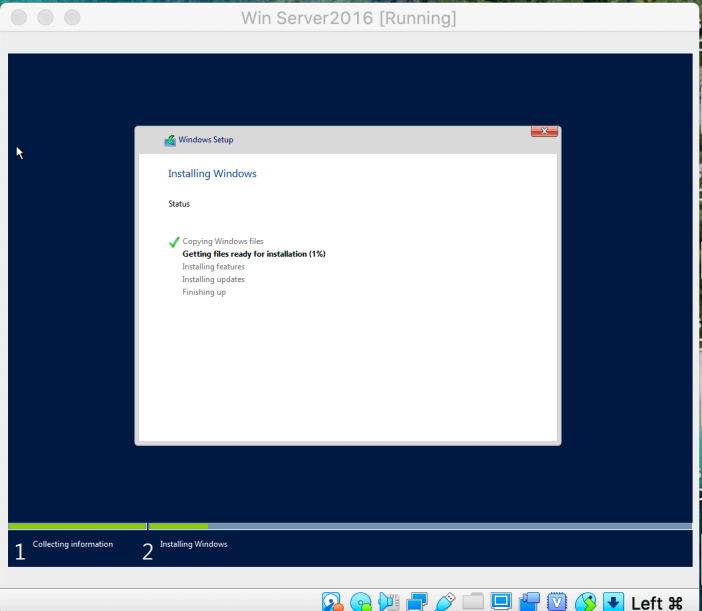Viewport: 702px width, 611px height.
Task: Click the mouse integration indicator icon
Action: (x=586, y=602)
